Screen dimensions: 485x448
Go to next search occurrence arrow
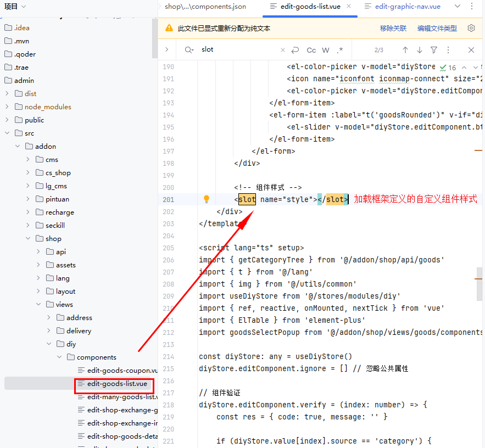(420, 50)
